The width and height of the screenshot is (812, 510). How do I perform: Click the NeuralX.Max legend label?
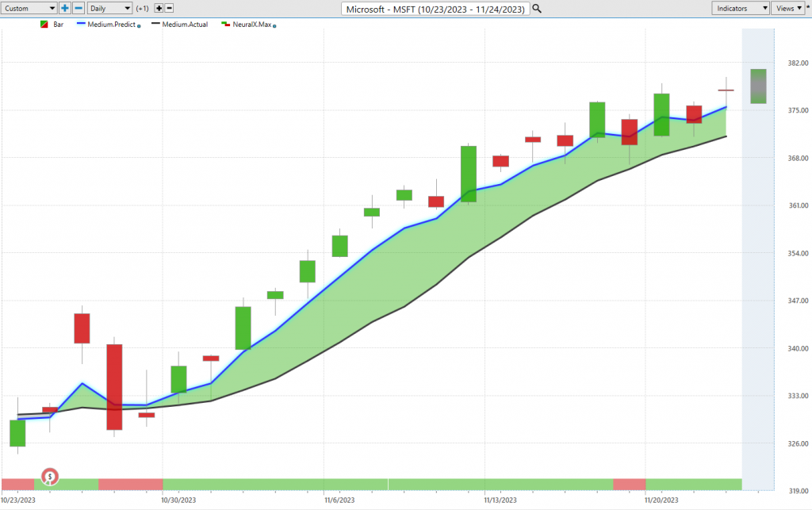[x=252, y=25]
